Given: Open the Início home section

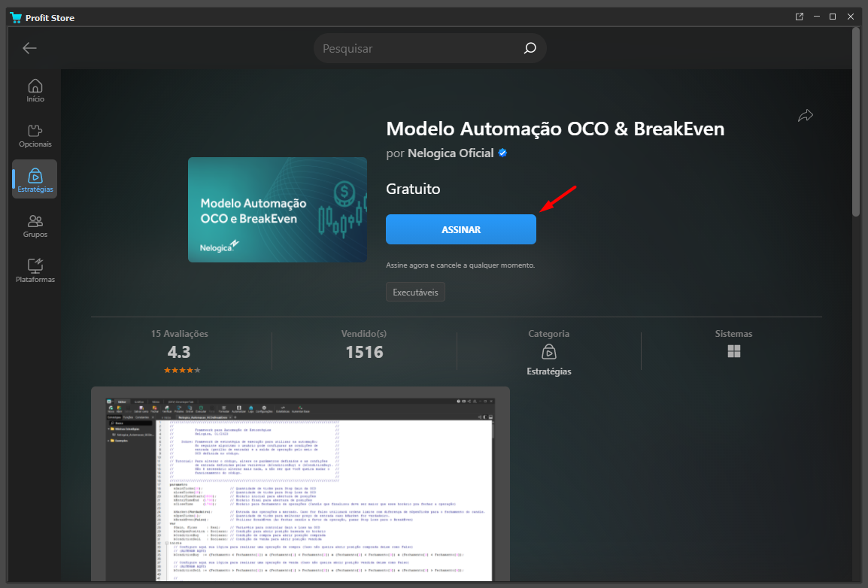Looking at the screenshot, I should (35, 91).
